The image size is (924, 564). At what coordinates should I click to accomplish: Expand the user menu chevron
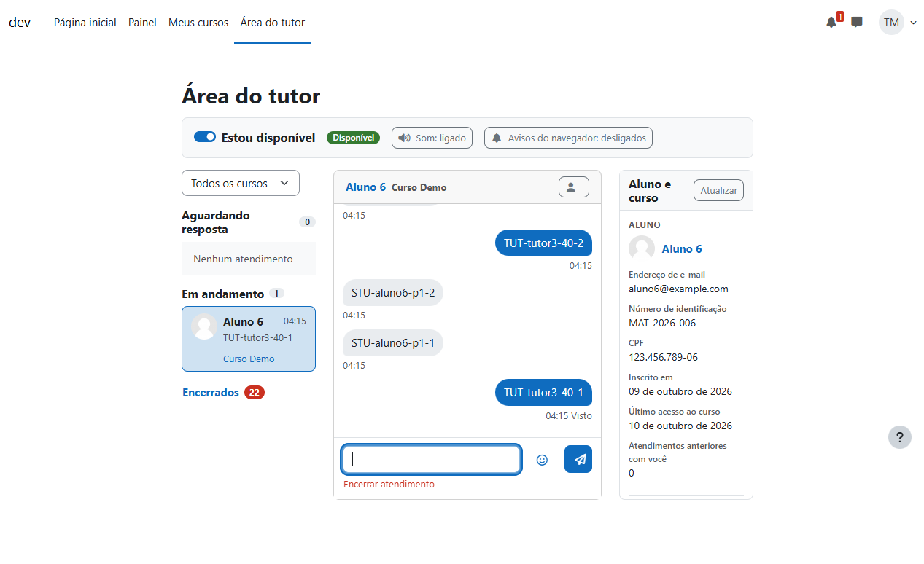pos(914,23)
